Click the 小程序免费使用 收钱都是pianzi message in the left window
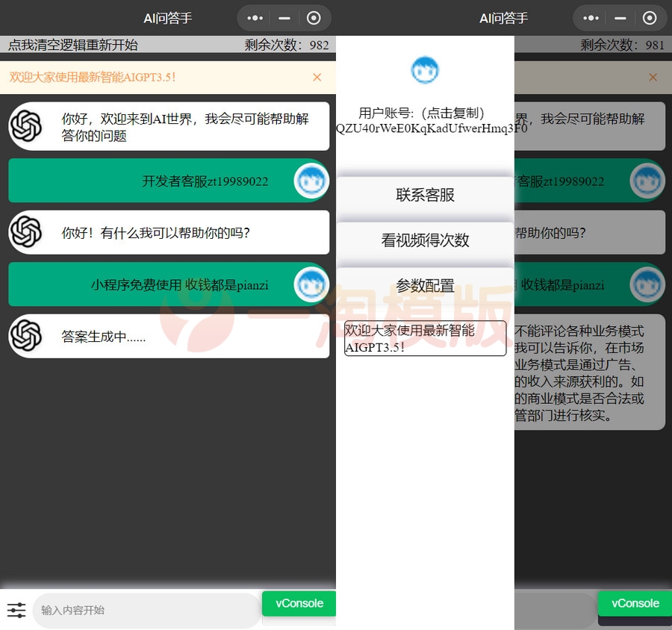672x630 pixels. pyautogui.click(x=169, y=284)
